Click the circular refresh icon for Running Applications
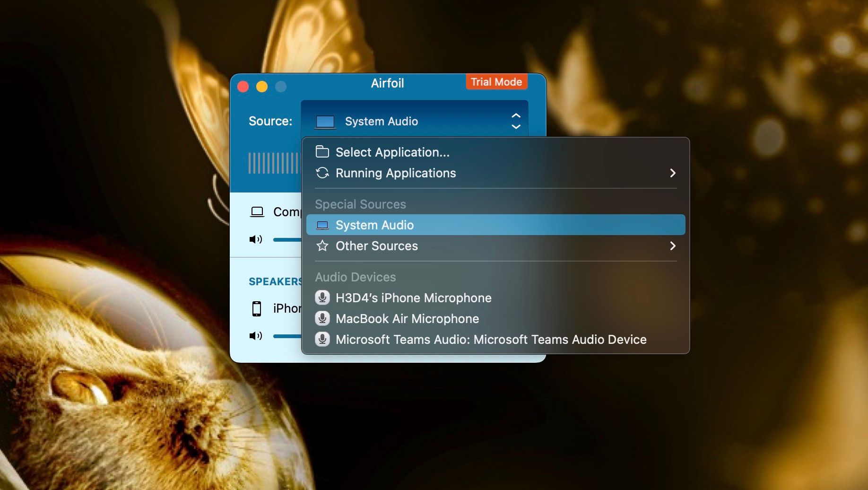 (x=322, y=173)
